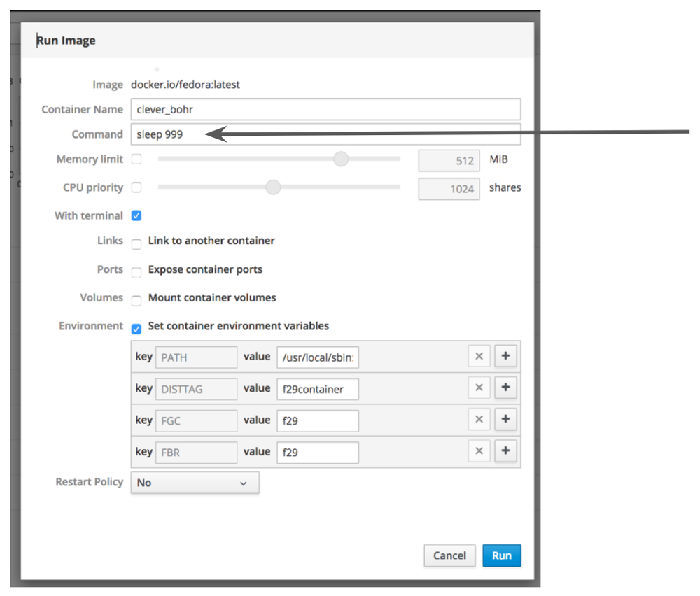Image resolution: width=700 pixels, height=596 pixels.
Task: Edit the f29container value field
Action: [318, 389]
